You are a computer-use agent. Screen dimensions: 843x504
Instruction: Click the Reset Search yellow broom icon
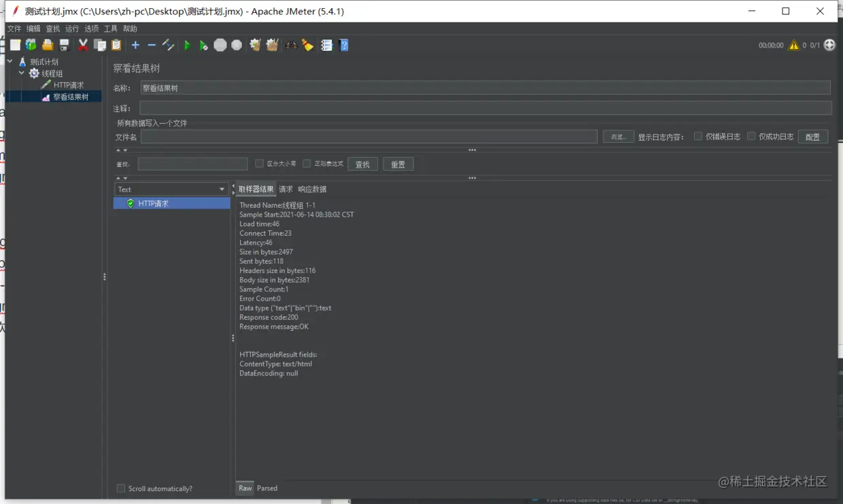click(x=308, y=45)
